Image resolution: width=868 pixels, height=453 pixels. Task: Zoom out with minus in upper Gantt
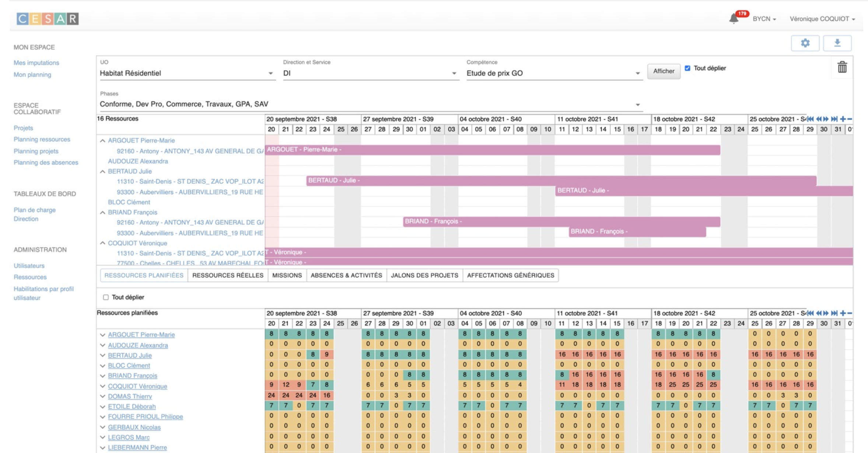click(850, 119)
